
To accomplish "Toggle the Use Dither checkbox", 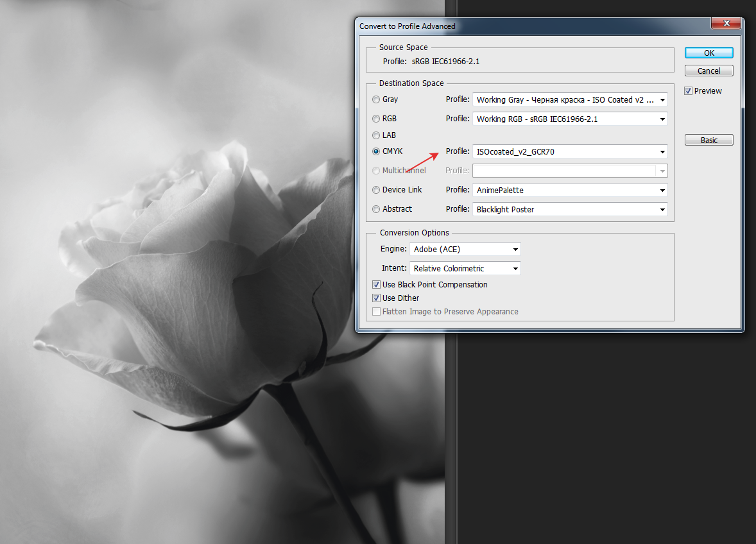I will (377, 298).
